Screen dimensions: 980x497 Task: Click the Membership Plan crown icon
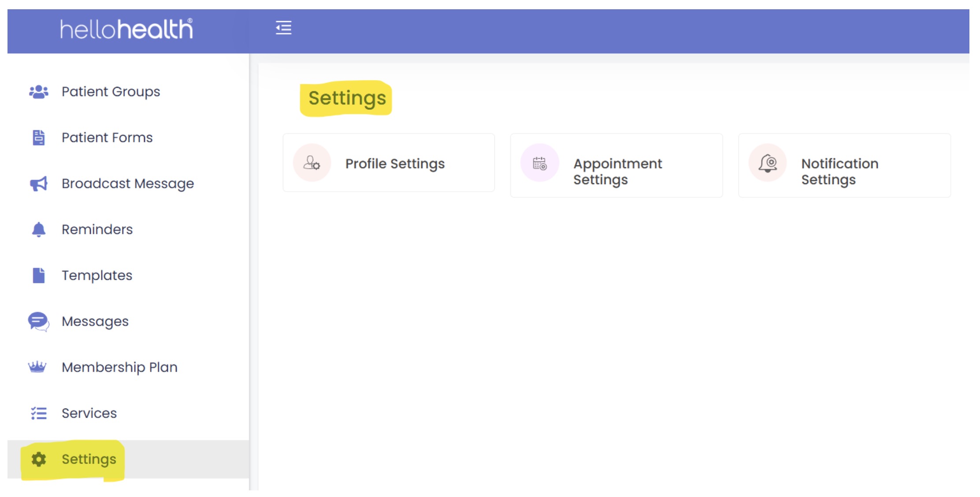click(x=37, y=367)
